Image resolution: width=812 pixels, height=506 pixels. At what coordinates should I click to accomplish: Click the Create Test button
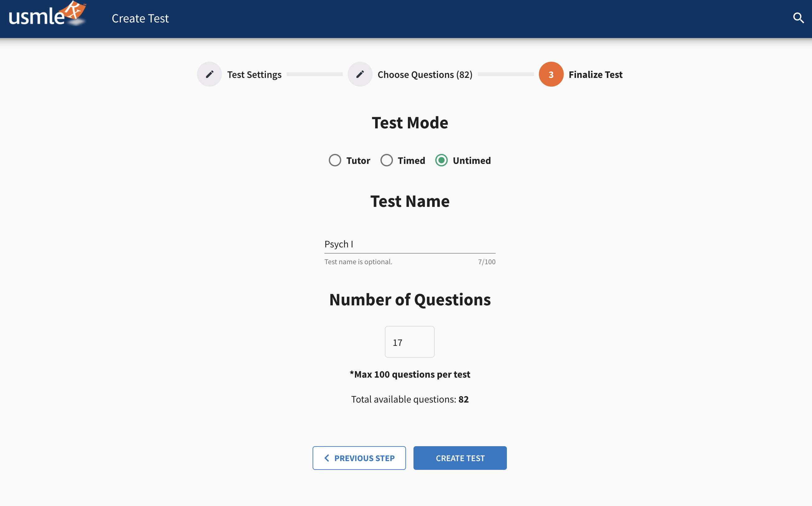click(460, 458)
